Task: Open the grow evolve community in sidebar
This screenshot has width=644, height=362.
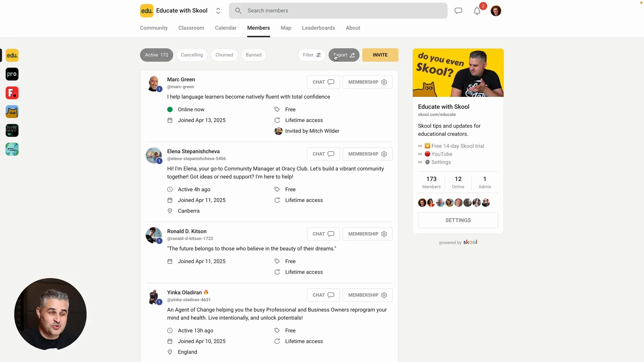Action: [12, 149]
